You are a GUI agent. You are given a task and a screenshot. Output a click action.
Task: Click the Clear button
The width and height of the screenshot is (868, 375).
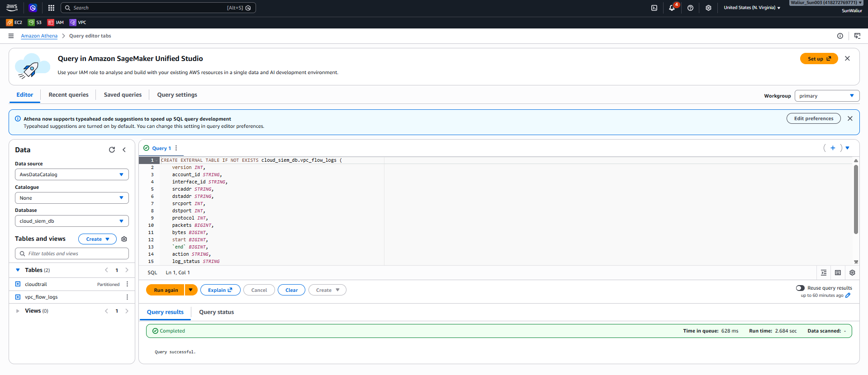coord(291,290)
